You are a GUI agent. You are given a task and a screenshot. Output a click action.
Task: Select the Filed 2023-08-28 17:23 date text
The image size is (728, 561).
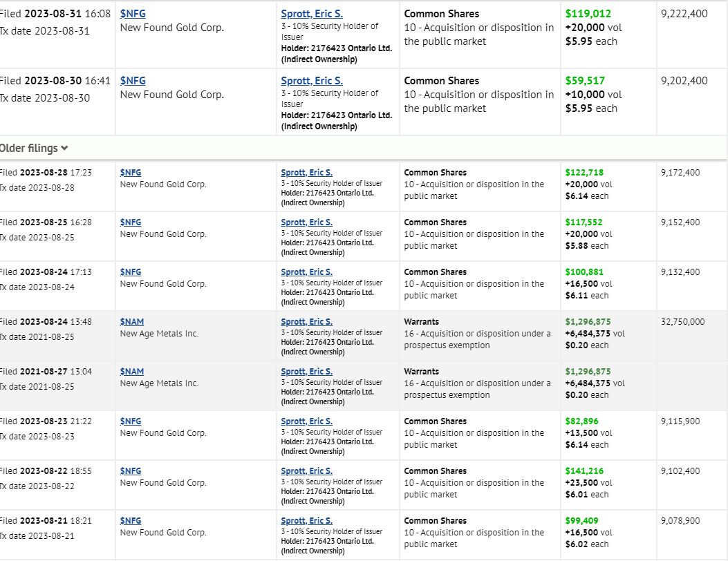point(46,173)
